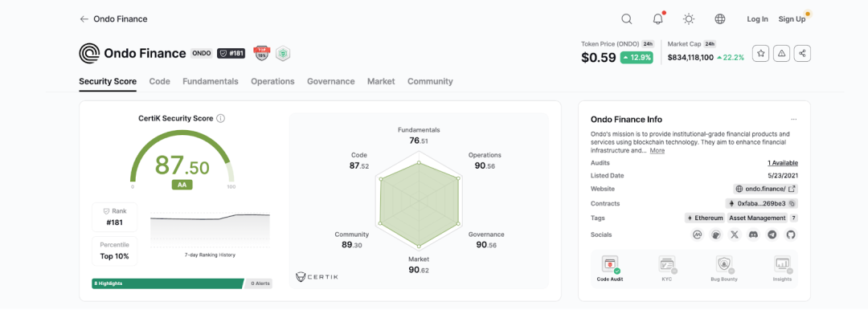Screen dimensions: 868x310
Task: Open language globe icon in header
Action: [719, 18]
